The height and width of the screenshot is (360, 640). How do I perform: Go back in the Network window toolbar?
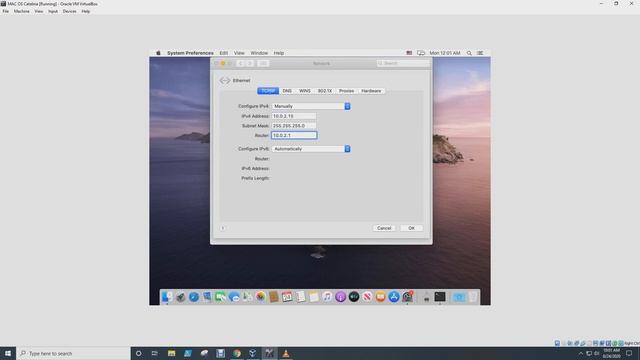coord(240,63)
